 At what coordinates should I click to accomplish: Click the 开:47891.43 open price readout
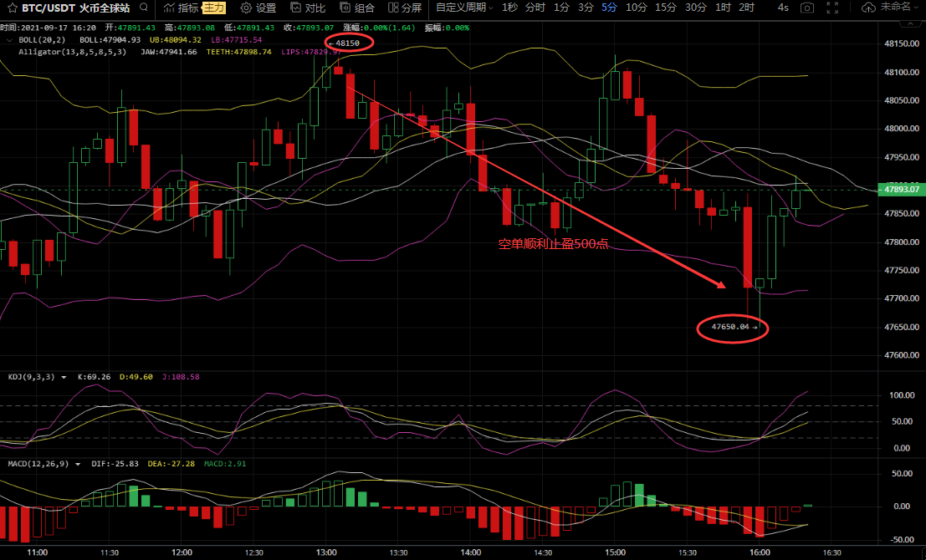(x=130, y=28)
